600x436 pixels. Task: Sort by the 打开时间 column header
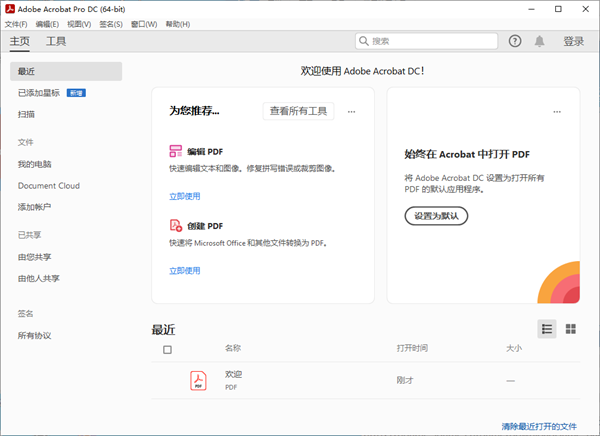[412, 348]
